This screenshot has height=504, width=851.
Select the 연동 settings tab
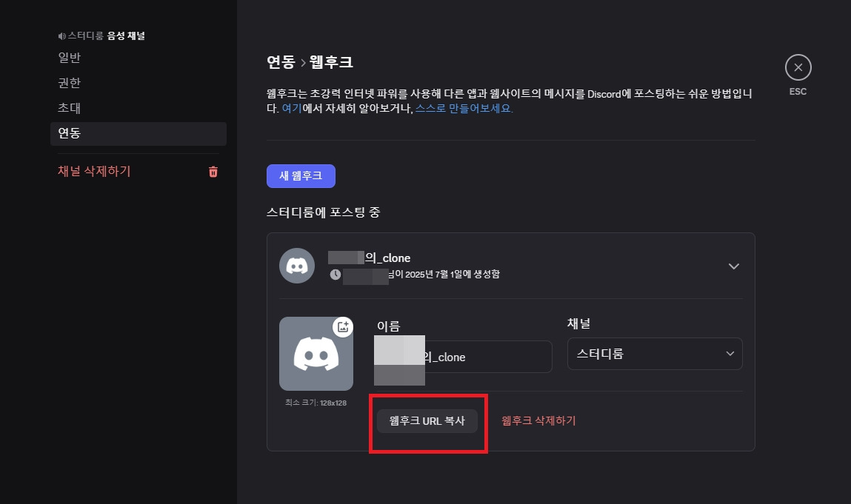point(139,133)
